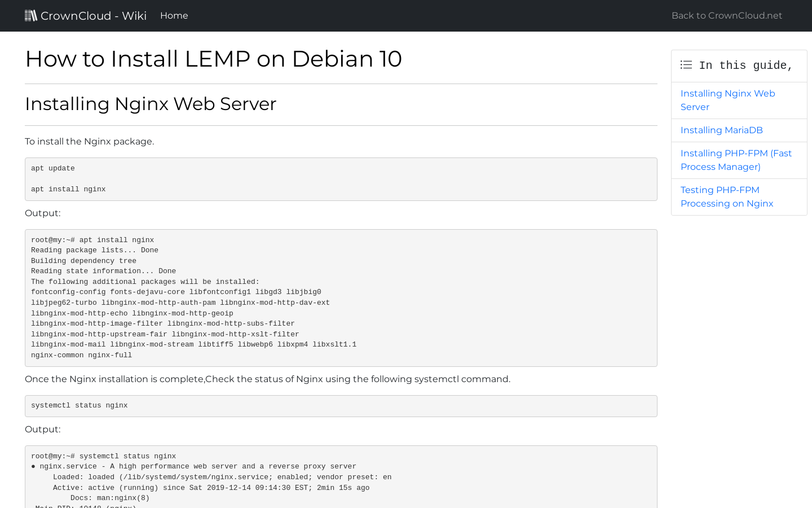812x508 pixels.
Task: Click the 'Reading package lists... Done' output line
Action: click(95, 250)
